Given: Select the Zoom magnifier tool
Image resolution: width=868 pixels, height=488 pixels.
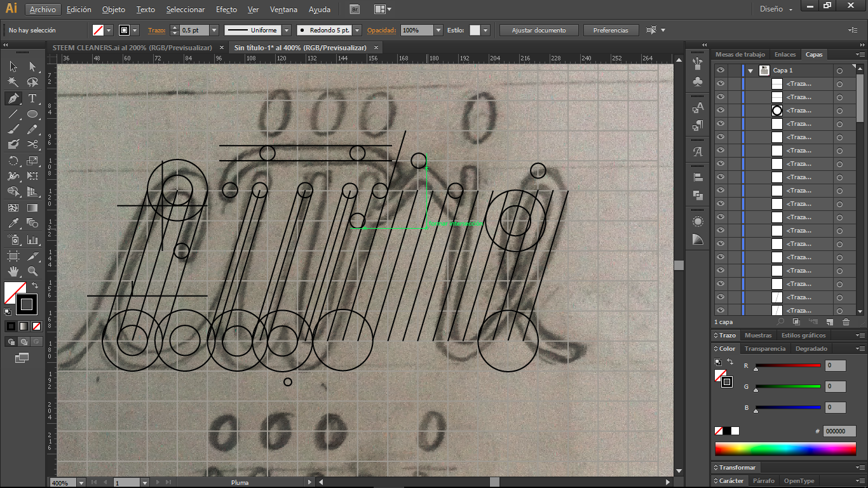Looking at the screenshot, I should tap(32, 271).
